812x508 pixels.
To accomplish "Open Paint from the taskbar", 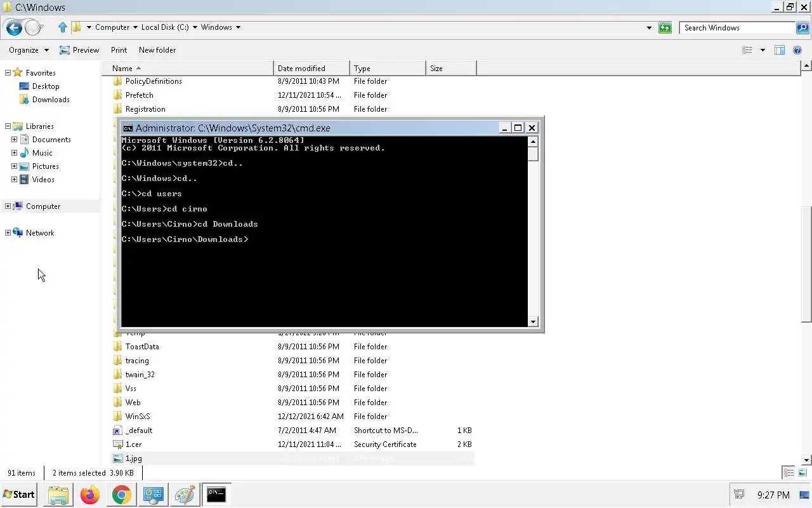I will click(185, 495).
